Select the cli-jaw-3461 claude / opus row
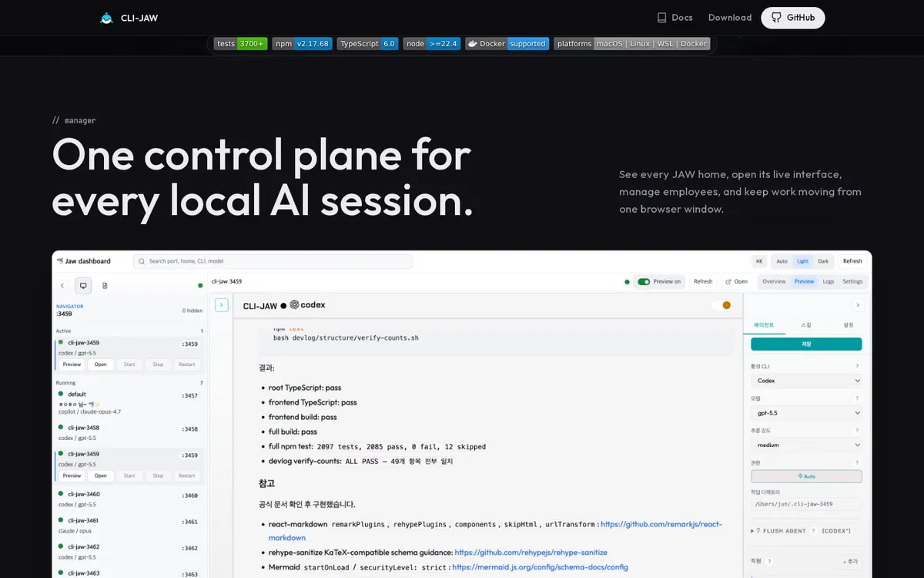The height and width of the screenshot is (578, 924). click(x=129, y=526)
